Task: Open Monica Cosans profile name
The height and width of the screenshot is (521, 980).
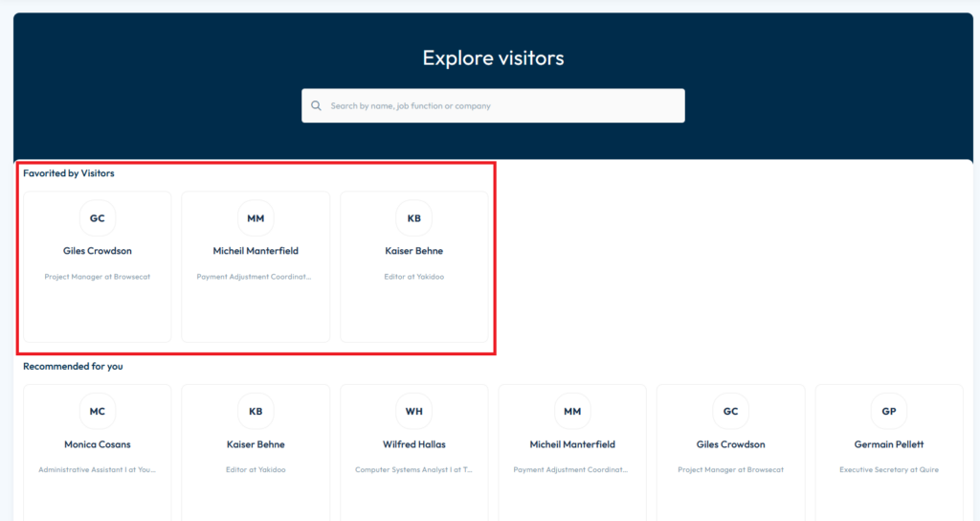Action: pos(97,444)
